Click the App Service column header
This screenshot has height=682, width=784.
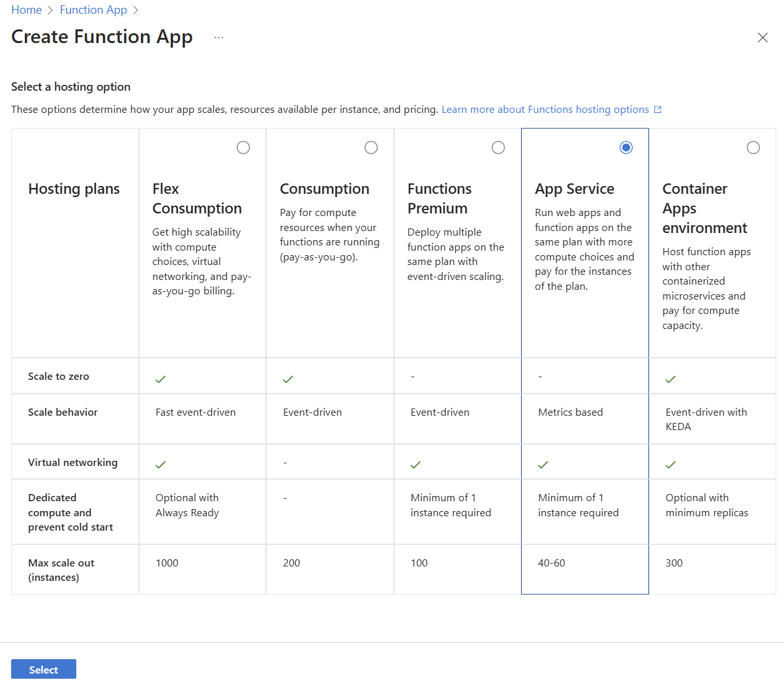pos(574,188)
